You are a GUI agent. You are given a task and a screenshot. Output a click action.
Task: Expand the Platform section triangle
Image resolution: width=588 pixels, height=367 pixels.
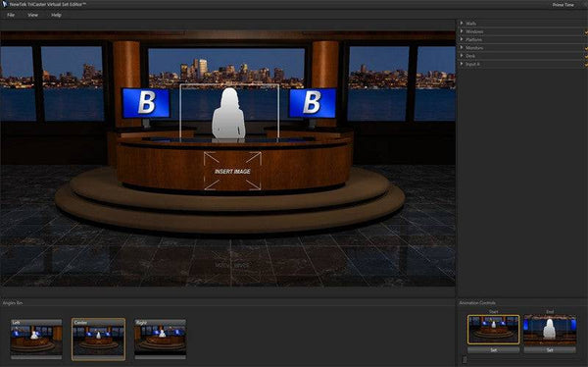pos(462,39)
